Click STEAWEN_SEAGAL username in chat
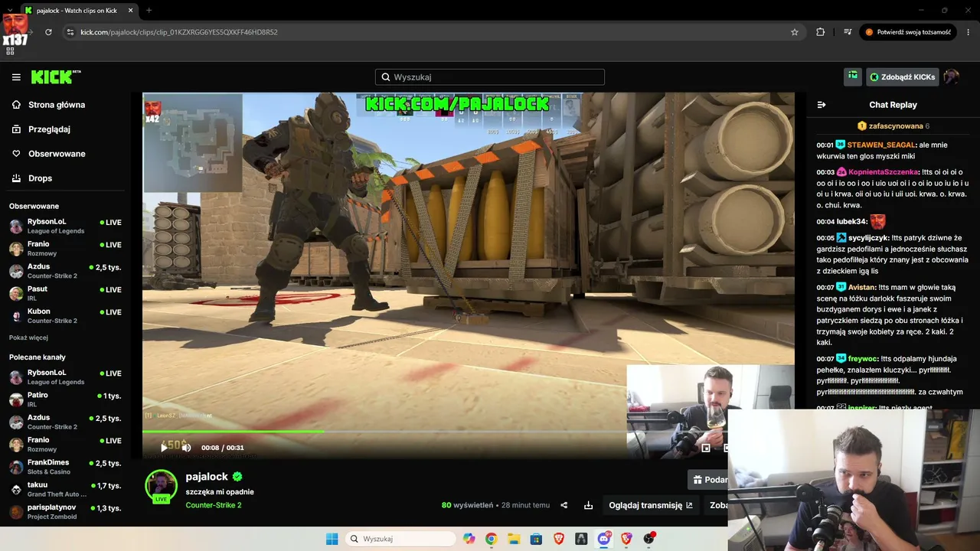980x551 pixels. pos(880,145)
